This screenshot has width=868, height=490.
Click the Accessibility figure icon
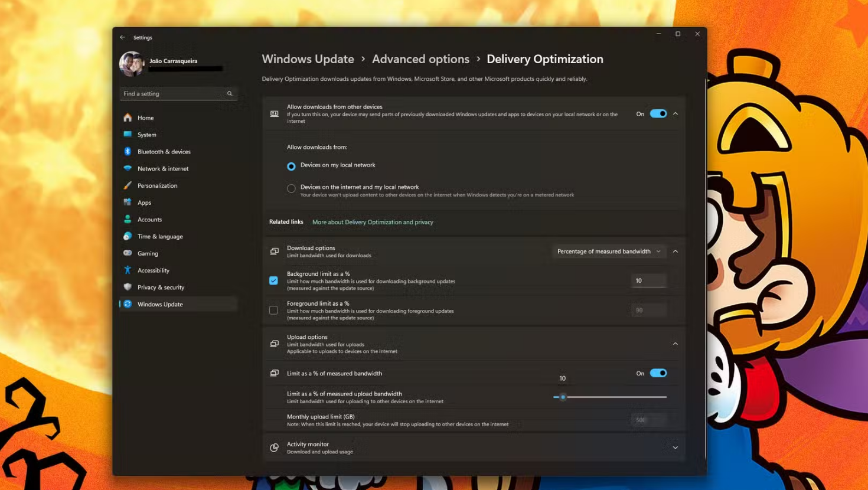[x=128, y=270]
